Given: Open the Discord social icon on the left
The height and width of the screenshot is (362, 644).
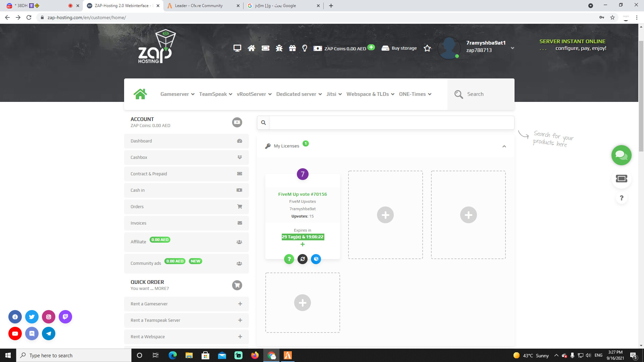Looking at the screenshot, I should tap(32, 334).
